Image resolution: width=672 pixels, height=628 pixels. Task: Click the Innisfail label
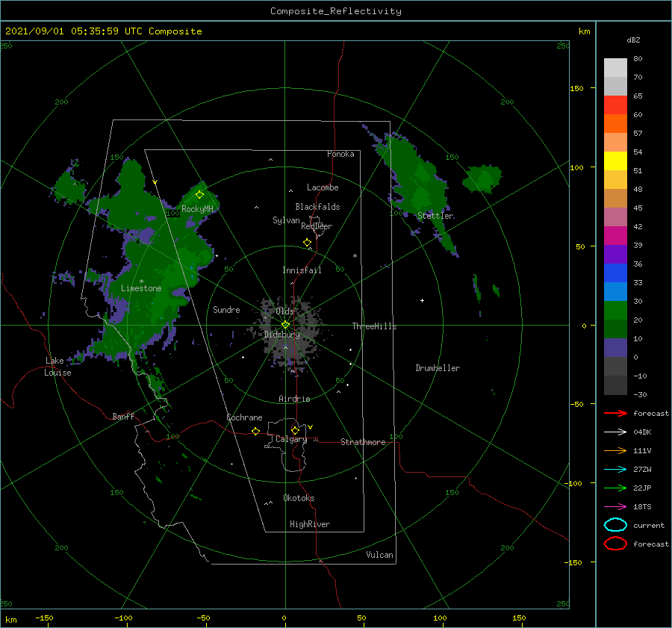(x=302, y=270)
